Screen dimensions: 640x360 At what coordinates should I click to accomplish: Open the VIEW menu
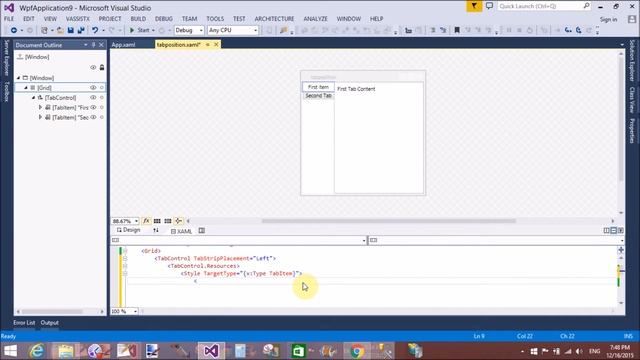point(50,19)
